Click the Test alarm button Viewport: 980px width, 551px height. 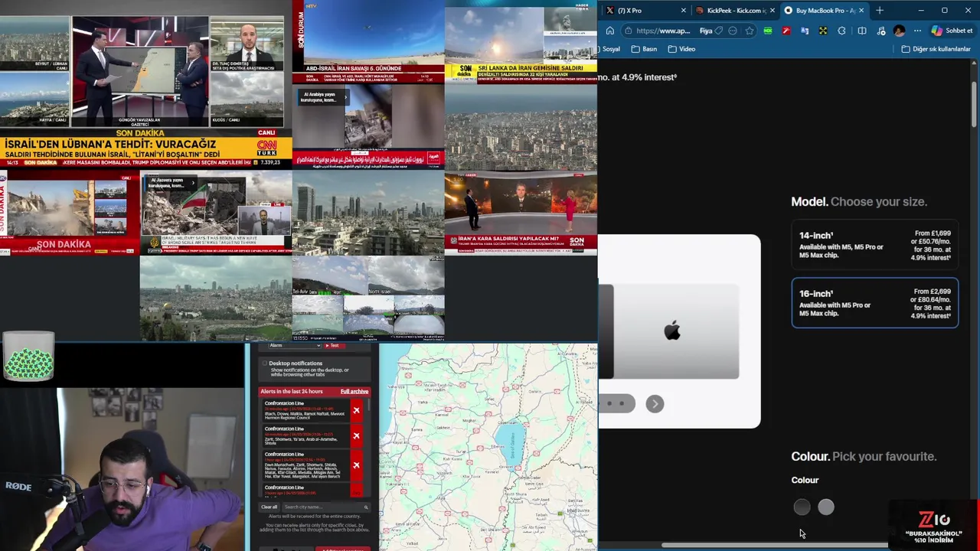click(x=333, y=346)
